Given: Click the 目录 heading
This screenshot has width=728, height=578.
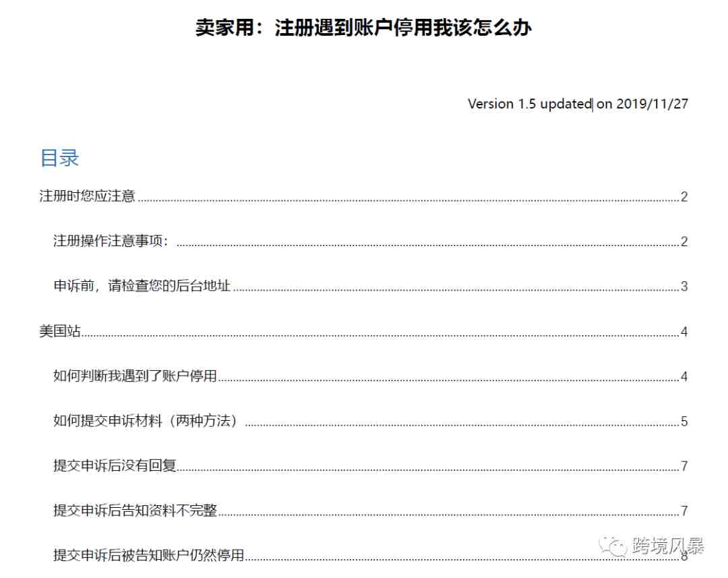Looking at the screenshot, I should [x=59, y=158].
